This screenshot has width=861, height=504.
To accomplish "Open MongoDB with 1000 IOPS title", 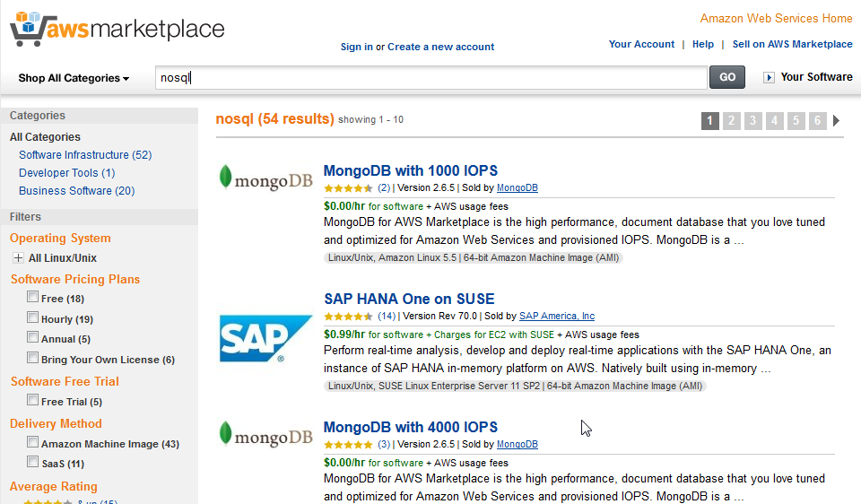I will [x=410, y=170].
